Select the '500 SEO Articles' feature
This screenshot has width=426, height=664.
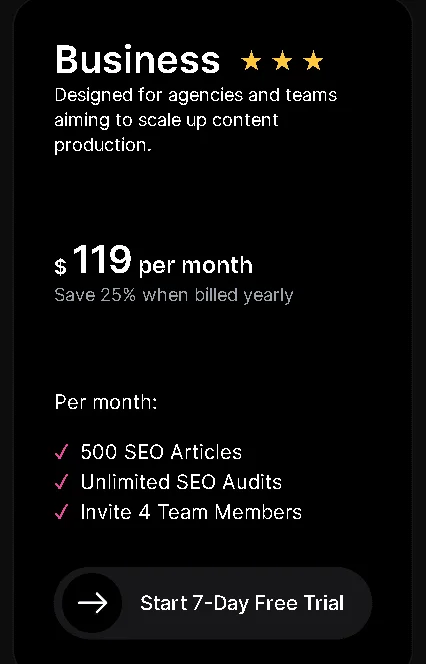coord(161,452)
